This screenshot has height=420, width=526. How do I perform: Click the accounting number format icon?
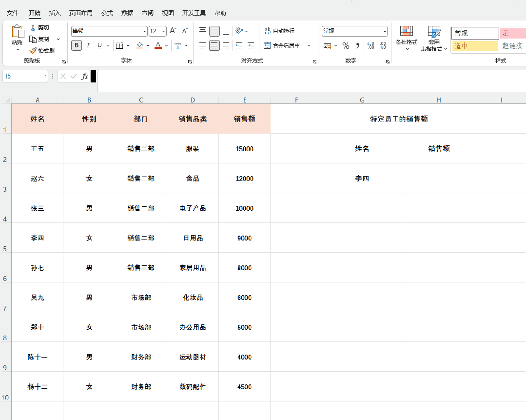[328, 46]
